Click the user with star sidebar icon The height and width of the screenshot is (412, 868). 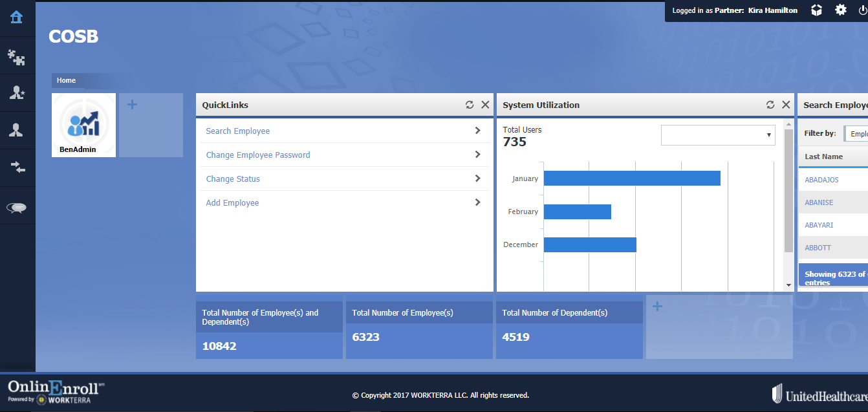pyautogui.click(x=17, y=93)
